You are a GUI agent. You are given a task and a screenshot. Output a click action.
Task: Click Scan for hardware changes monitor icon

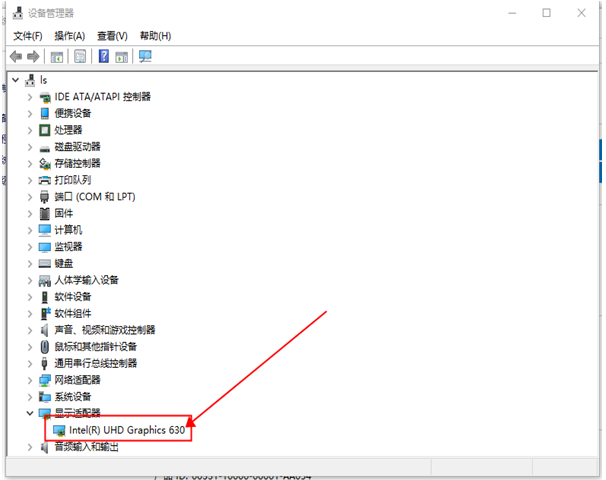click(x=145, y=57)
